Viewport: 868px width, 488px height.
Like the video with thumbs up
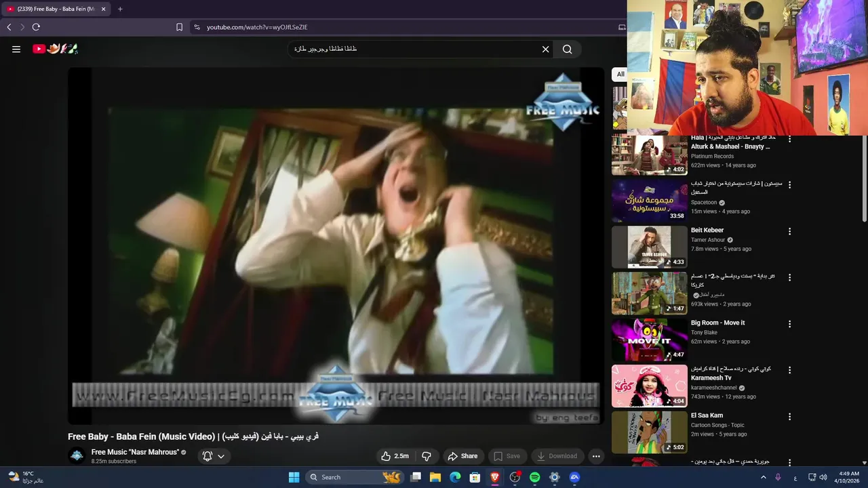pyautogui.click(x=394, y=456)
